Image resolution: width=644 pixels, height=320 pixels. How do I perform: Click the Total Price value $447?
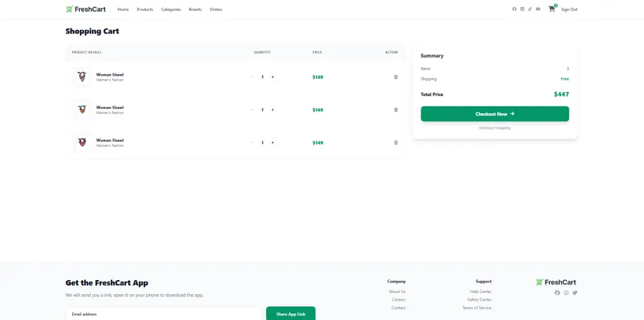(x=562, y=95)
